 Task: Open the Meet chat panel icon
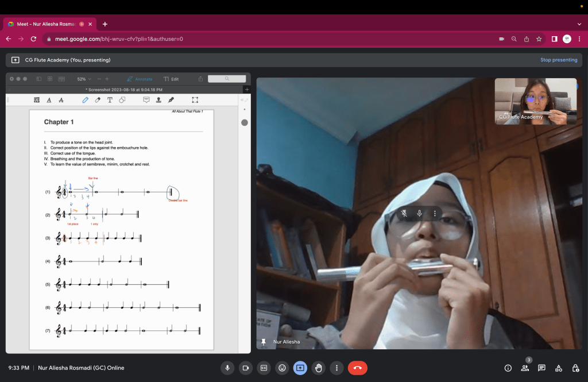(541, 368)
